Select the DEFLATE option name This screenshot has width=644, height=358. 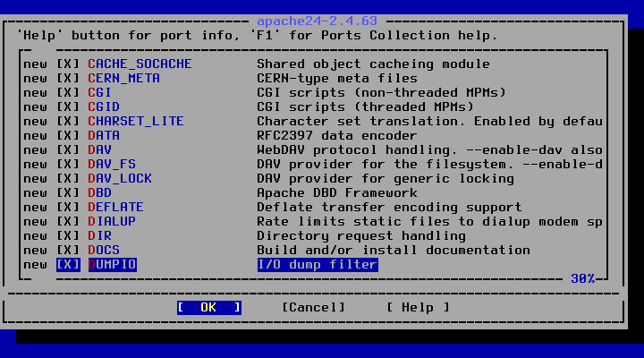(x=115, y=207)
